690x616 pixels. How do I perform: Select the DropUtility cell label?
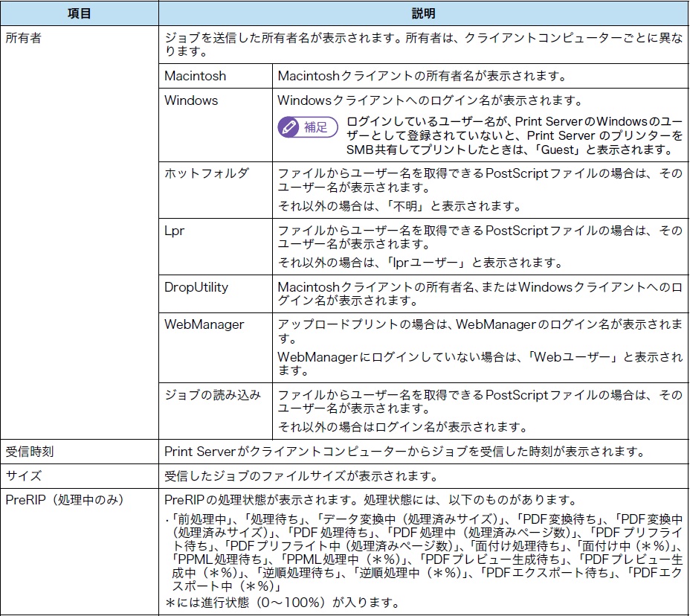click(x=196, y=287)
